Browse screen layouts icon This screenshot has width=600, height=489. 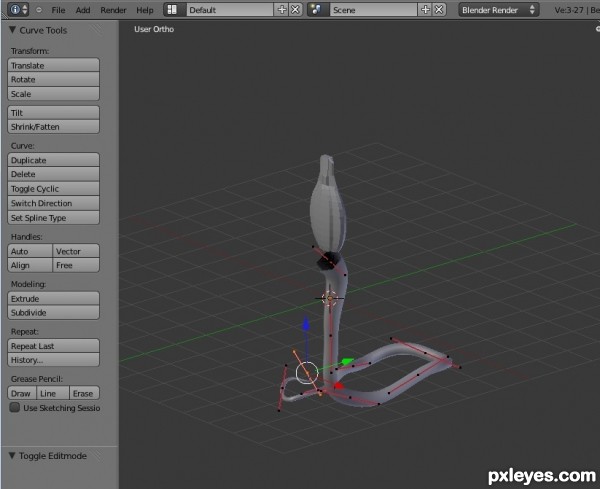point(172,10)
